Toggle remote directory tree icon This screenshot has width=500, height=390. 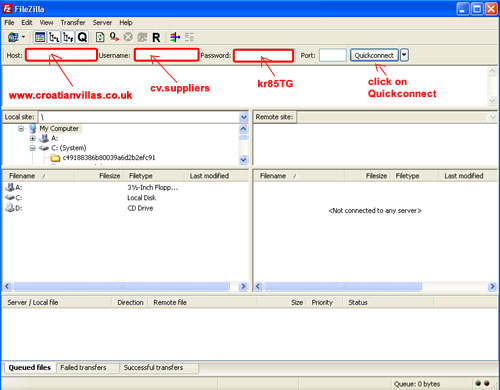[68, 37]
